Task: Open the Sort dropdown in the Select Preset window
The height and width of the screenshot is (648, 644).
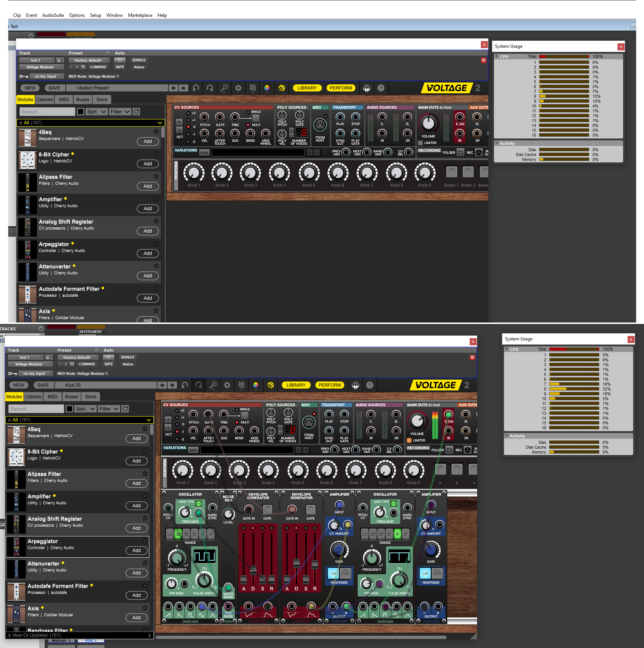Action: tap(96, 112)
